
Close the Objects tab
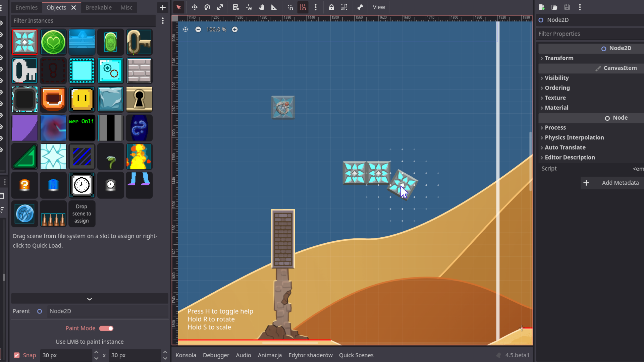pyautogui.click(x=74, y=7)
